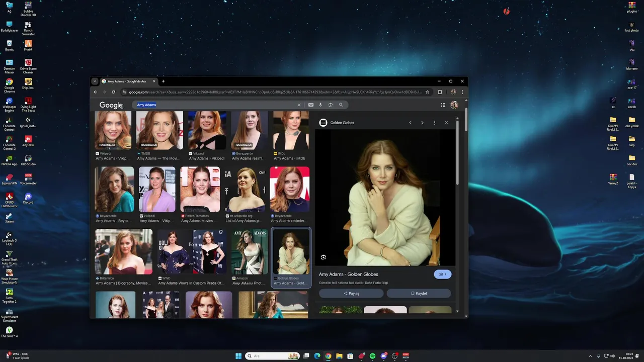Click the Paylaş share button
Viewport: 644px width, 362px height.
(351, 294)
